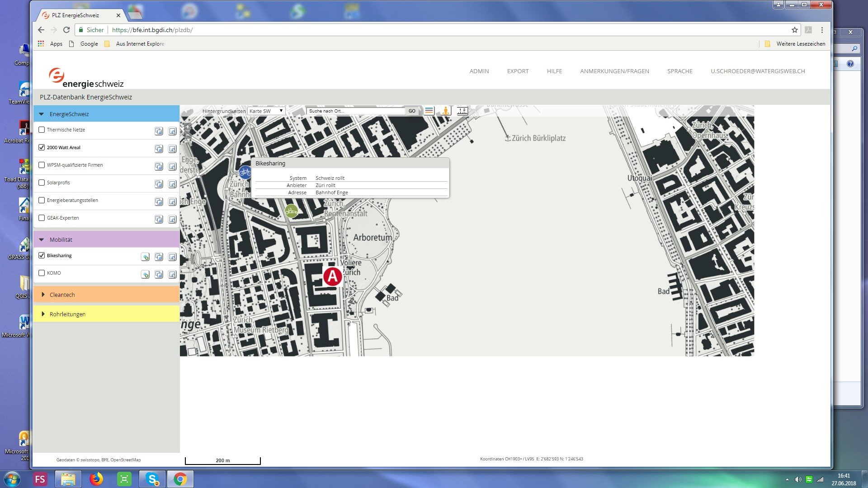868x488 pixels.
Task: Open the user account email menu
Action: (758, 71)
